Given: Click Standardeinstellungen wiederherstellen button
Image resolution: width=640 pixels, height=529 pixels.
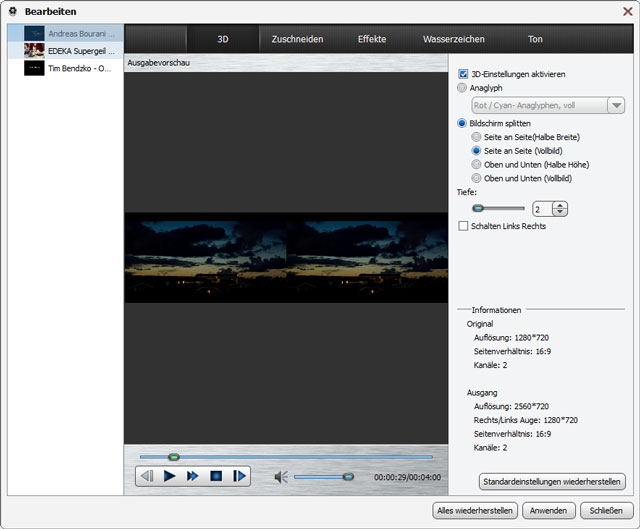Looking at the screenshot, I should (552, 482).
